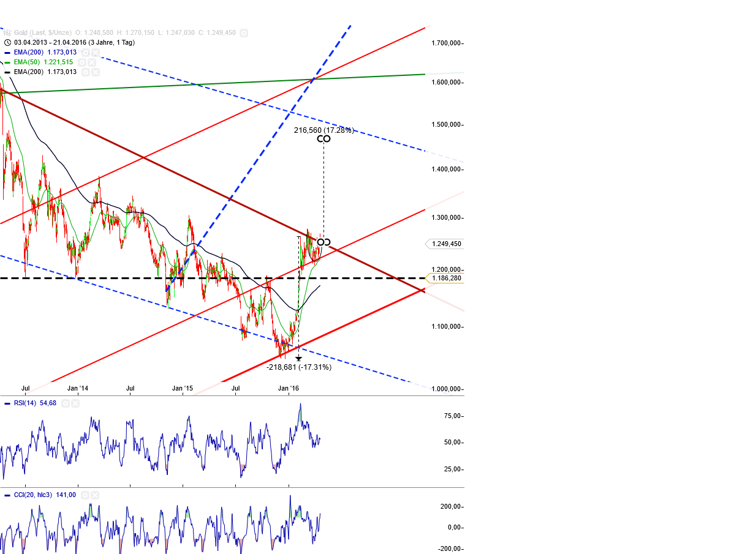This screenshot has width=756, height=554.
Task: Click the 216,560 (17.28%) projection label
Action: pyautogui.click(x=325, y=130)
